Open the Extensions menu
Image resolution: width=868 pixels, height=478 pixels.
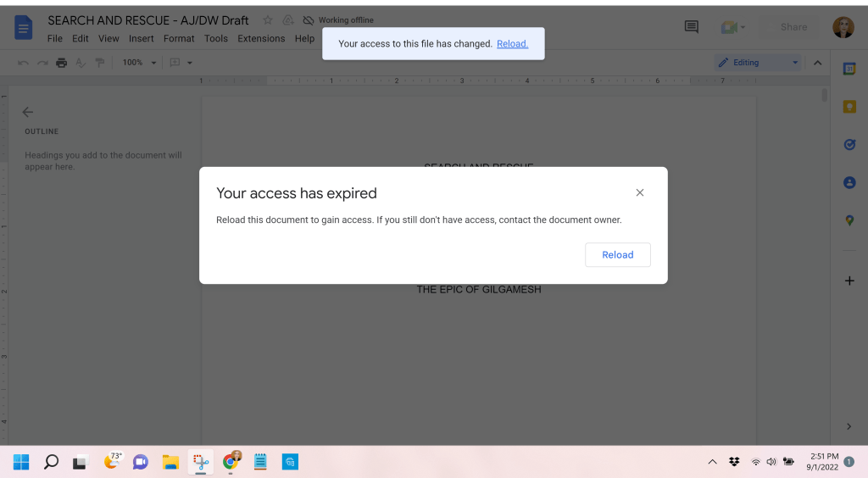(261, 39)
